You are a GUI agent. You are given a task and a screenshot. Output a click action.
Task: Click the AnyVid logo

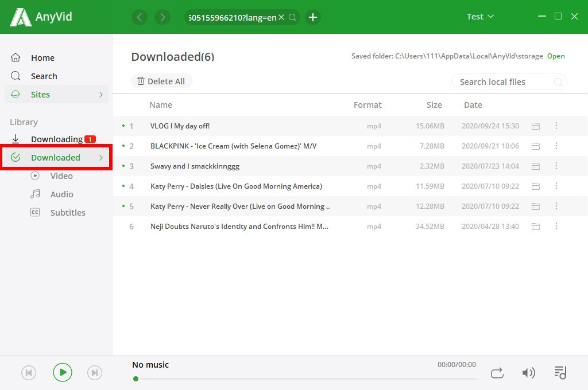[41, 17]
